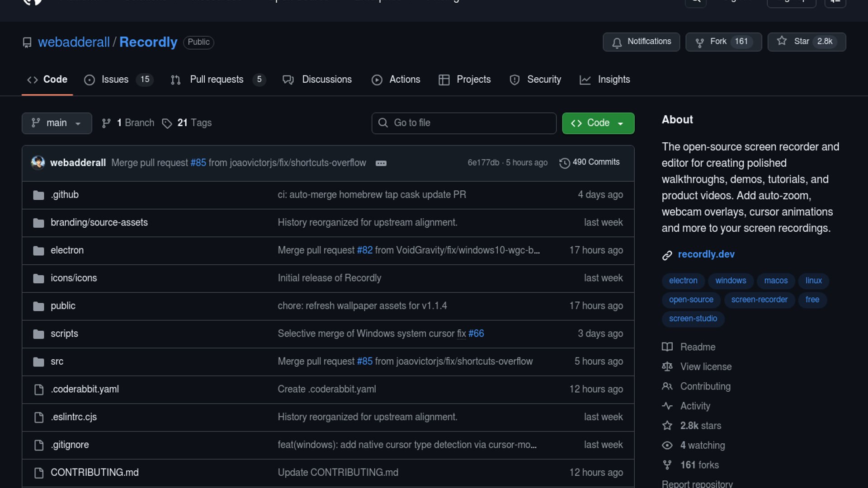Fork the repository using the Fork button
Image resolution: width=868 pixels, height=488 pixels.
click(x=718, y=42)
